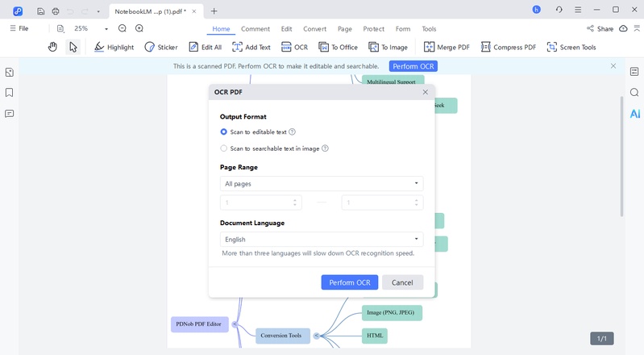The height and width of the screenshot is (355, 644).
Task: Switch to the Edit tab
Action: (286, 29)
